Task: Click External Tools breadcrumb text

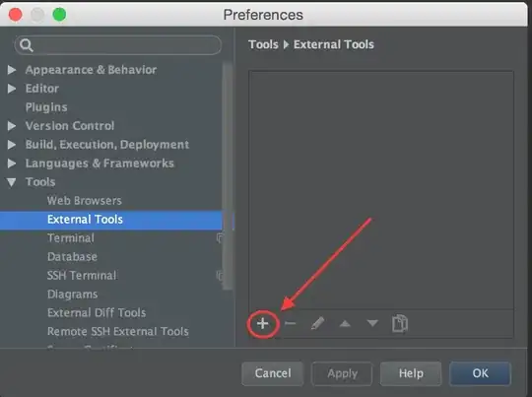Action: [334, 44]
